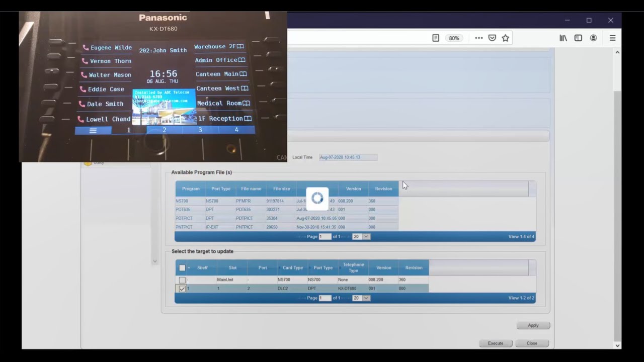Click the Local Time field

(348, 157)
